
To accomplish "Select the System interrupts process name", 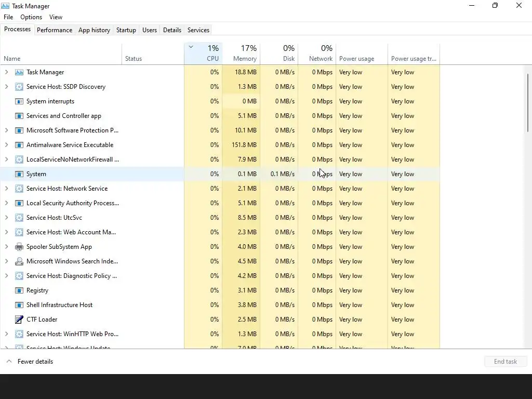I will [x=50, y=101].
